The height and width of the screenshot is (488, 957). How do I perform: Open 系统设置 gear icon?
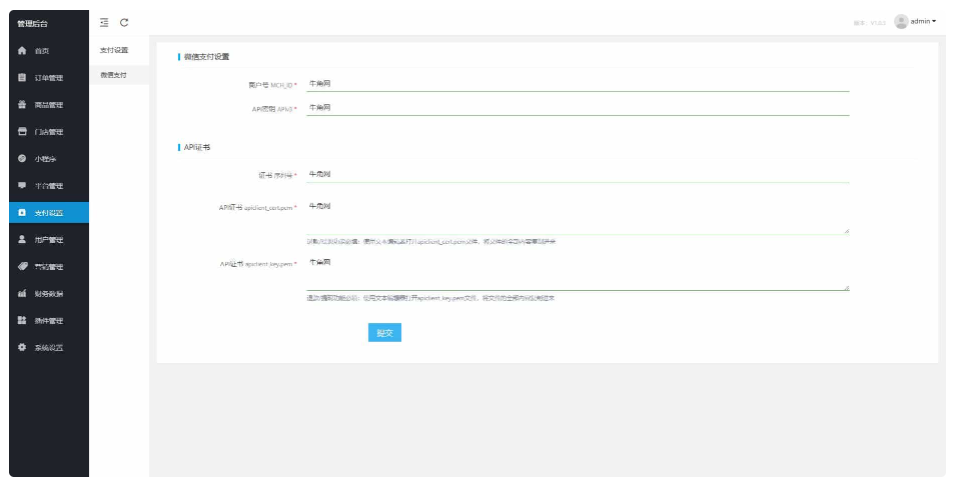(22, 348)
